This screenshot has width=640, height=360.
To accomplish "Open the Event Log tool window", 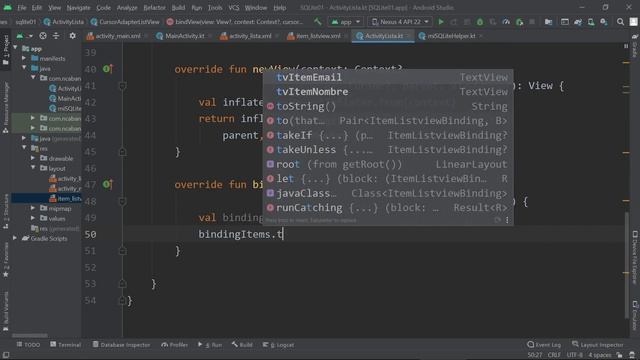I will coord(544,345).
